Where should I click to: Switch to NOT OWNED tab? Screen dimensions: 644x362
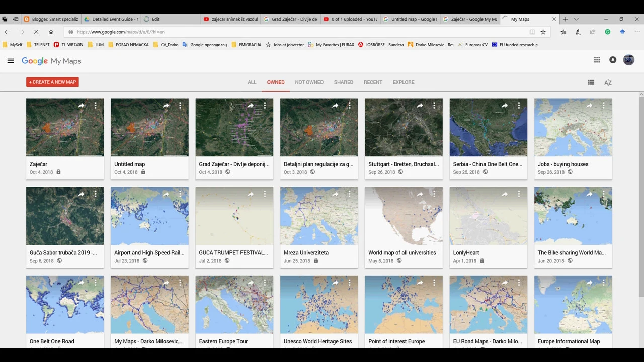(x=309, y=82)
